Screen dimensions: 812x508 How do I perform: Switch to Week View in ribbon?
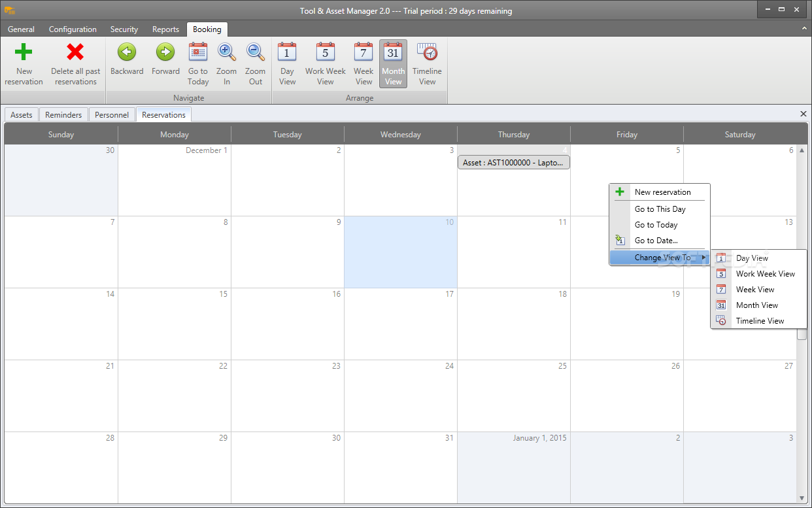364,64
